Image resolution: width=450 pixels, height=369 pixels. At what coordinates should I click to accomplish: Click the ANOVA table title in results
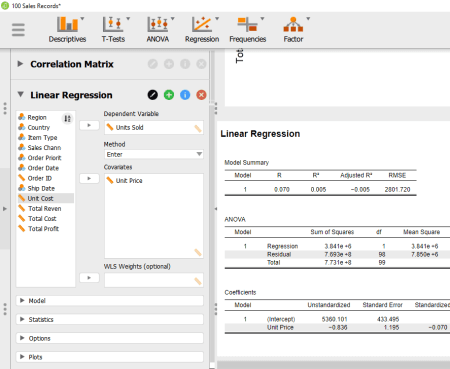click(x=235, y=219)
